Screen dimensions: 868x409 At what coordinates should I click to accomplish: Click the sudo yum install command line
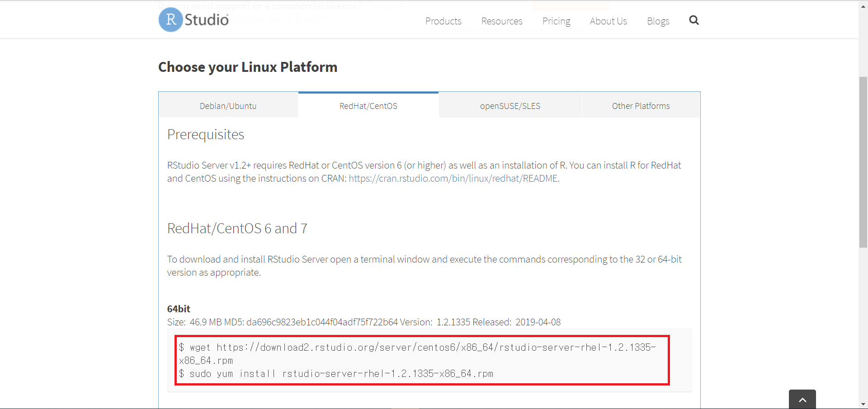pos(336,374)
